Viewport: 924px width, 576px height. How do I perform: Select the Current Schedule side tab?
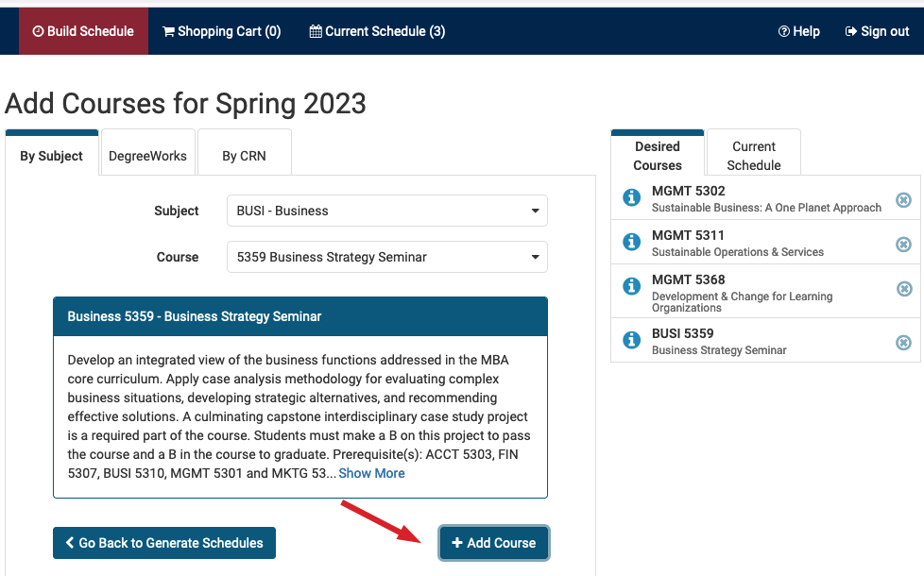click(754, 153)
